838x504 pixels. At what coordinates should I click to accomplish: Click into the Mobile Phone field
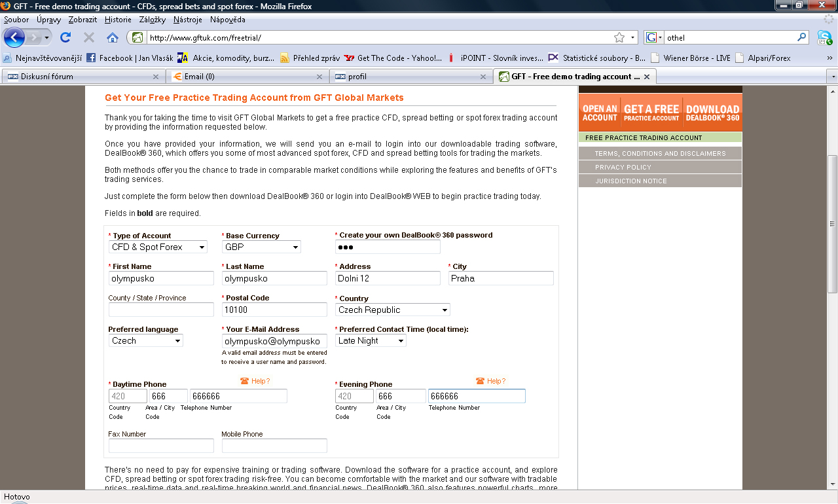pyautogui.click(x=274, y=446)
